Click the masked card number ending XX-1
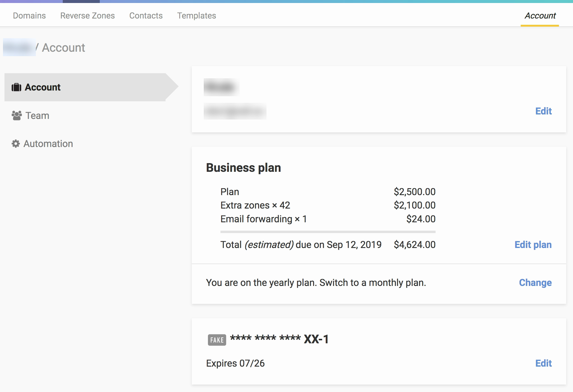Image resolution: width=573 pixels, height=392 pixels. (x=279, y=339)
